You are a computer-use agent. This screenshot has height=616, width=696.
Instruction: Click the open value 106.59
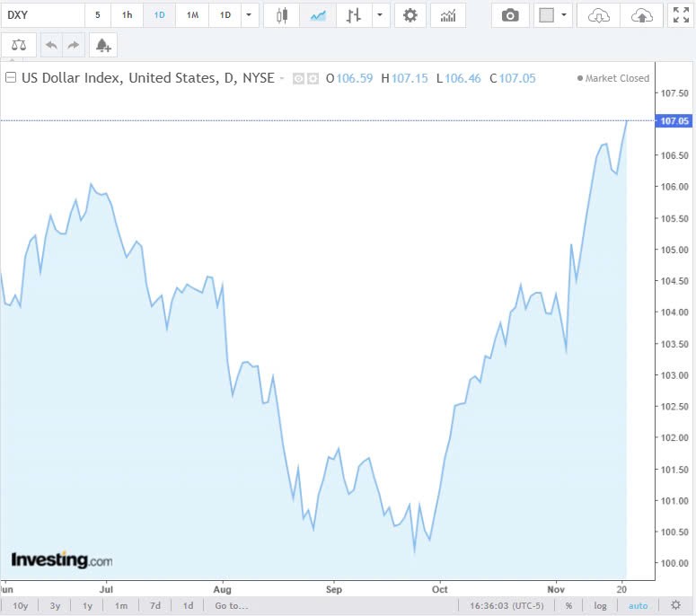(354, 78)
